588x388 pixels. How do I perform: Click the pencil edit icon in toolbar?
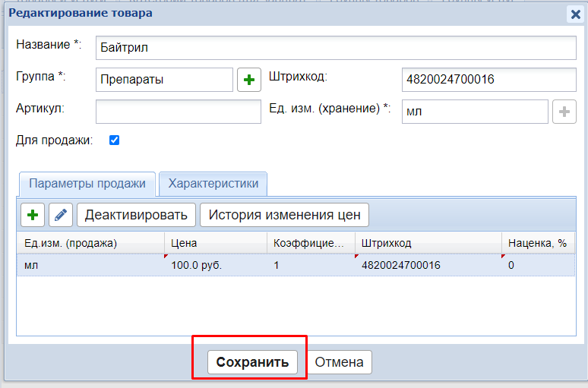(61, 215)
